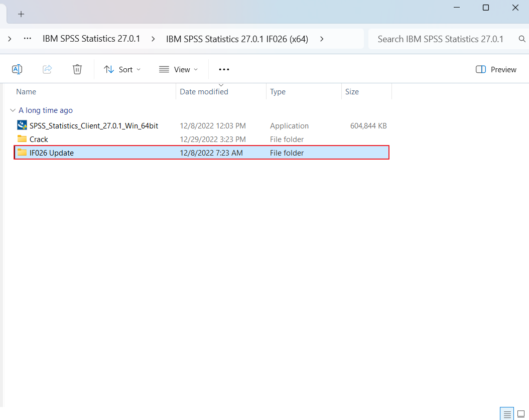This screenshot has width=529, height=420.
Task: Open a new tab with plus button
Action: pyautogui.click(x=21, y=14)
